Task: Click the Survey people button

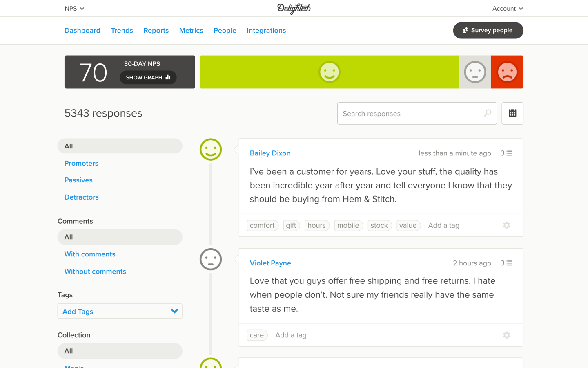Action: point(488,30)
